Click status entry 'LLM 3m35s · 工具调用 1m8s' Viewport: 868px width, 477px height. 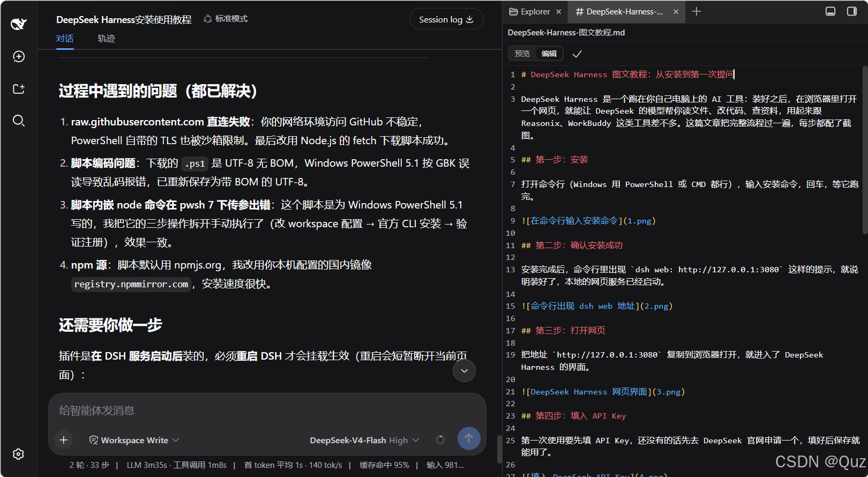176,465
